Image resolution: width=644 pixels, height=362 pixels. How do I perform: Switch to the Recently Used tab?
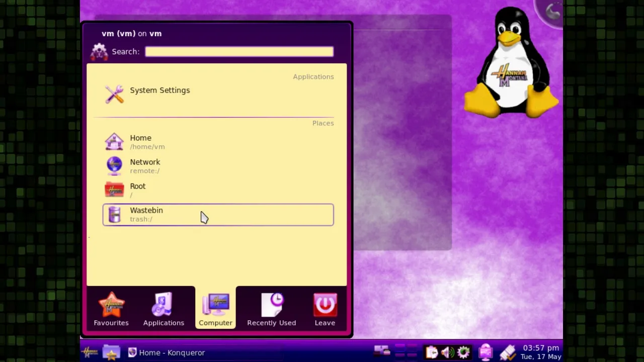(272, 309)
